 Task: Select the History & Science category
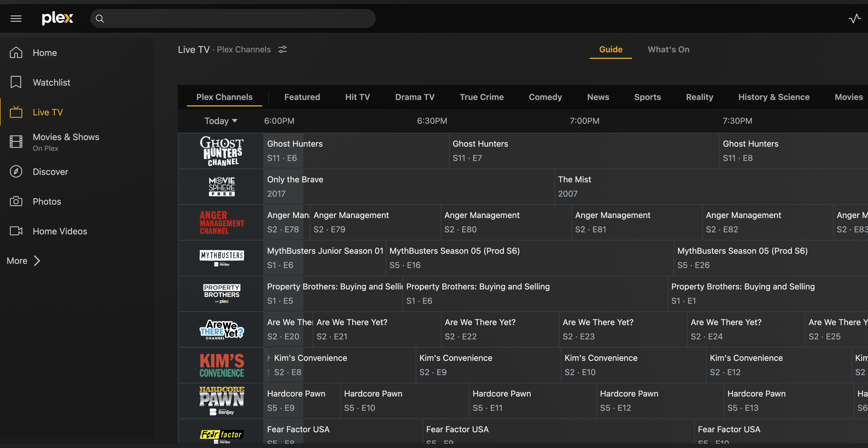[774, 97]
